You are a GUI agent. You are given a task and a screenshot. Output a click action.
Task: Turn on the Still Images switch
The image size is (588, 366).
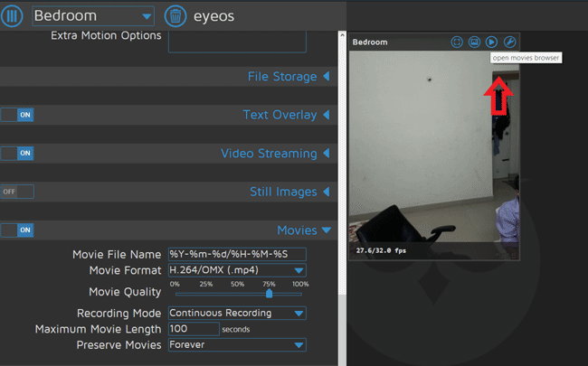coord(17,192)
